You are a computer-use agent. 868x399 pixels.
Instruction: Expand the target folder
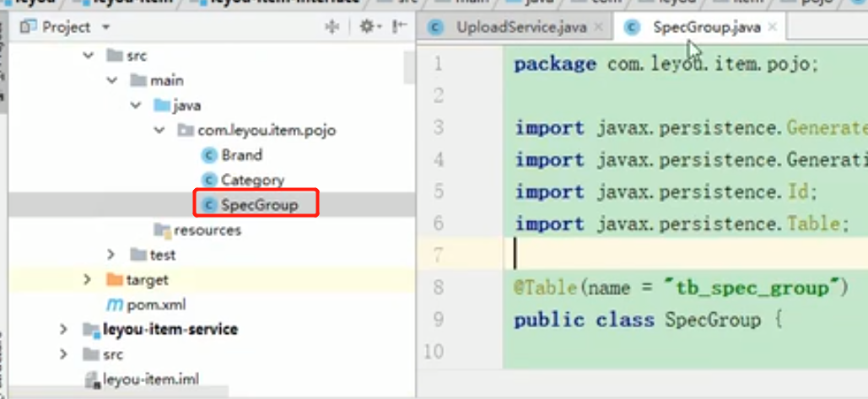(87, 279)
